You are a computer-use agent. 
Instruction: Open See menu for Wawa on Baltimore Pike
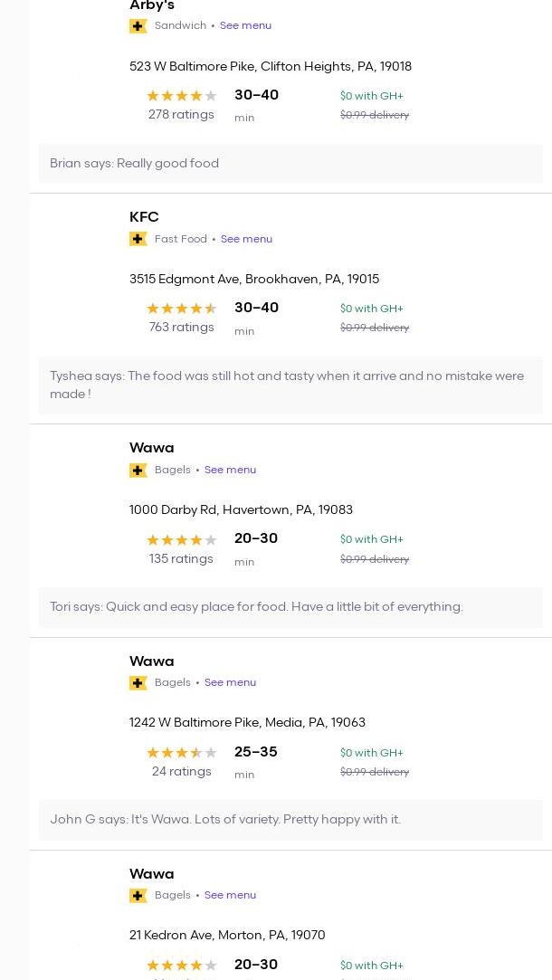[230, 682]
